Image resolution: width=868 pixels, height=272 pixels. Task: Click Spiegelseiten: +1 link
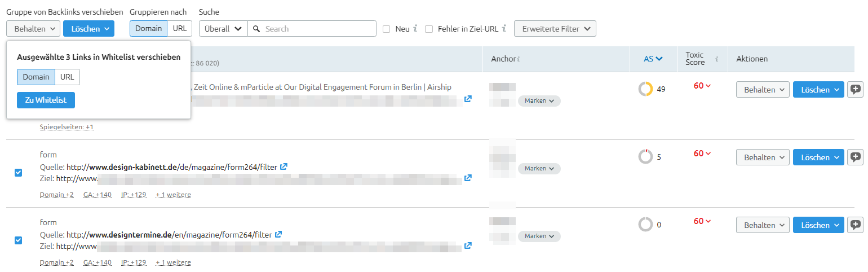(x=67, y=127)
